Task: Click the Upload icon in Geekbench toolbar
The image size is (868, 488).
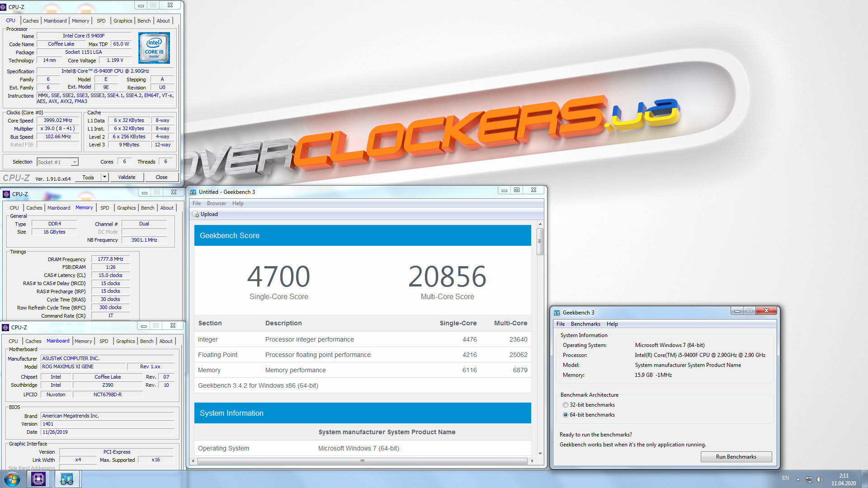Action: (x=196, y=214)
